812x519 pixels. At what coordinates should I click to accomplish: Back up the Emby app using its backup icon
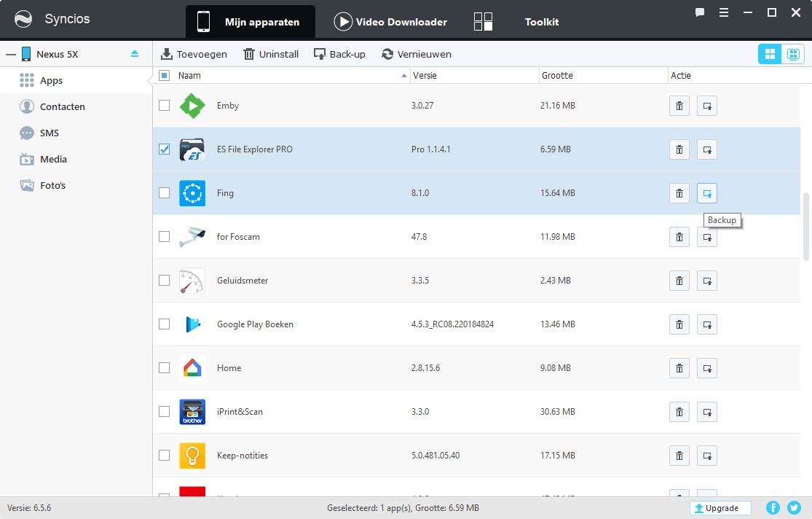(x=707, y=106)
